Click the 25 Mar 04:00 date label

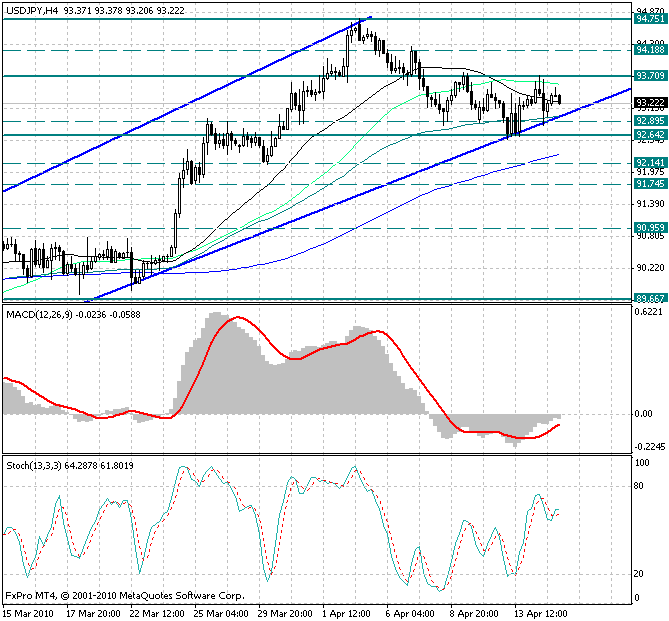[221, 614]
